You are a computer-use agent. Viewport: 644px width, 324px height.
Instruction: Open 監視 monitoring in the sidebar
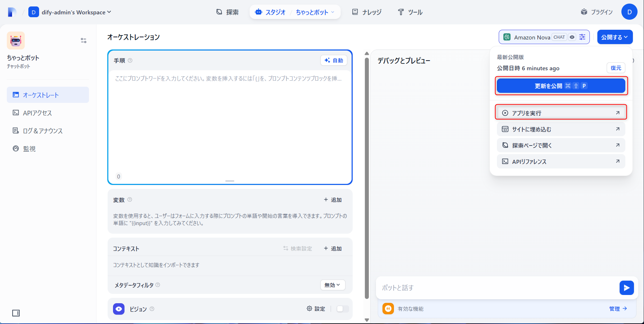[48, 149]
